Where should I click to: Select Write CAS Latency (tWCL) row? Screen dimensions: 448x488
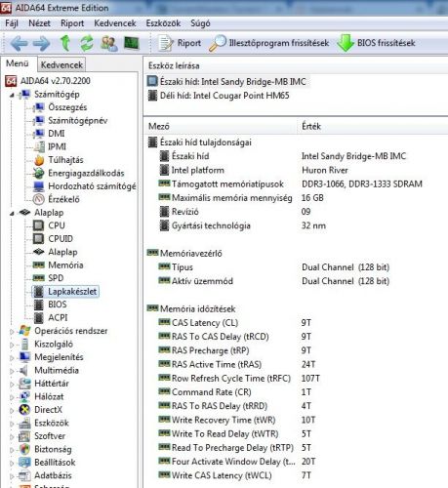[x=296, y=475]
